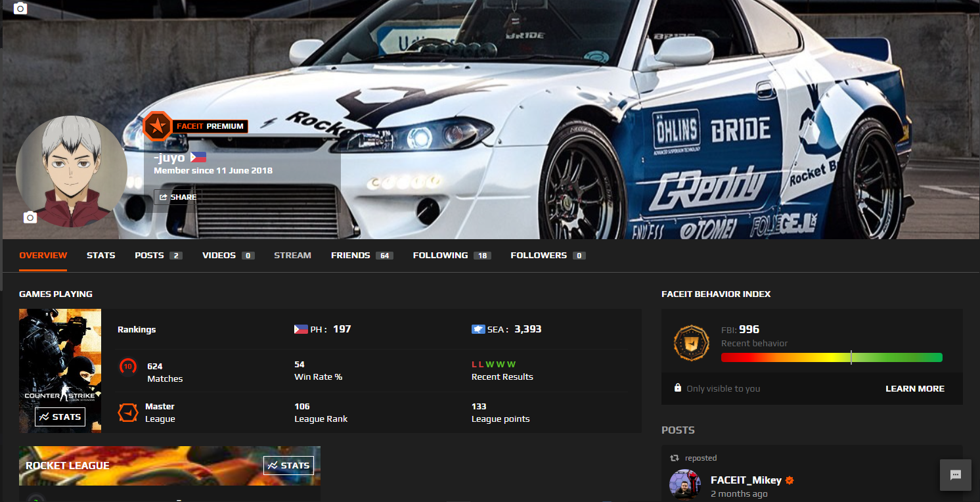The width and height of the screenshot is (980, 502).
Task: Click the Share profile button
Action: point(178,197)
